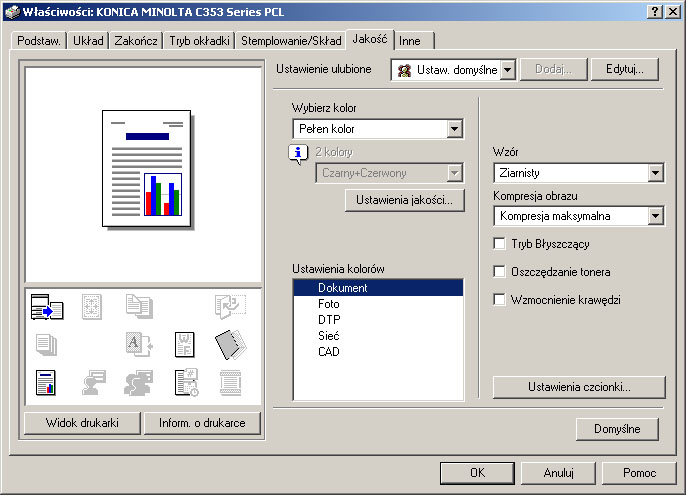Viewport: 686px width, 495px height.
Task: Click the date/page number stamp icon
Action: point(186,383)
